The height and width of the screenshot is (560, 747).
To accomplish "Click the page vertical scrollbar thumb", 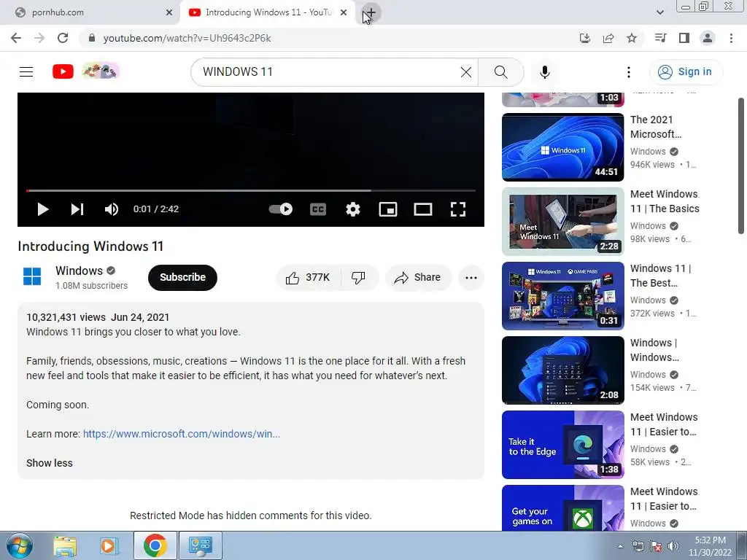I will pos(741,166).
